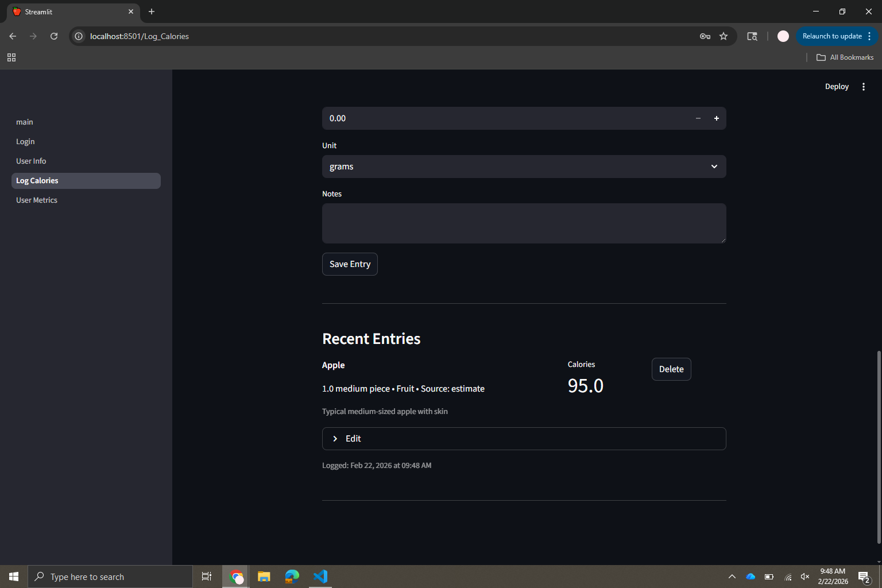Open the Unit dropdown showing grams

click(x=524, y=167)
